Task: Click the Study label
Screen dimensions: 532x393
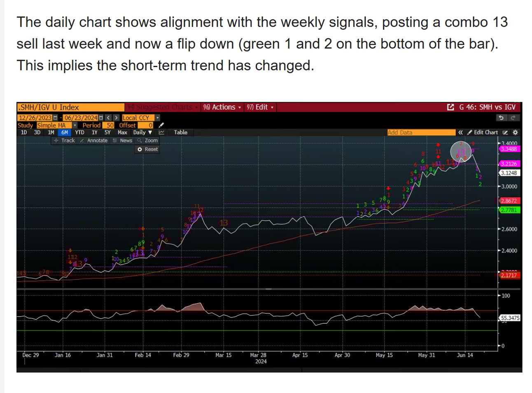Action: coord(25,125)
